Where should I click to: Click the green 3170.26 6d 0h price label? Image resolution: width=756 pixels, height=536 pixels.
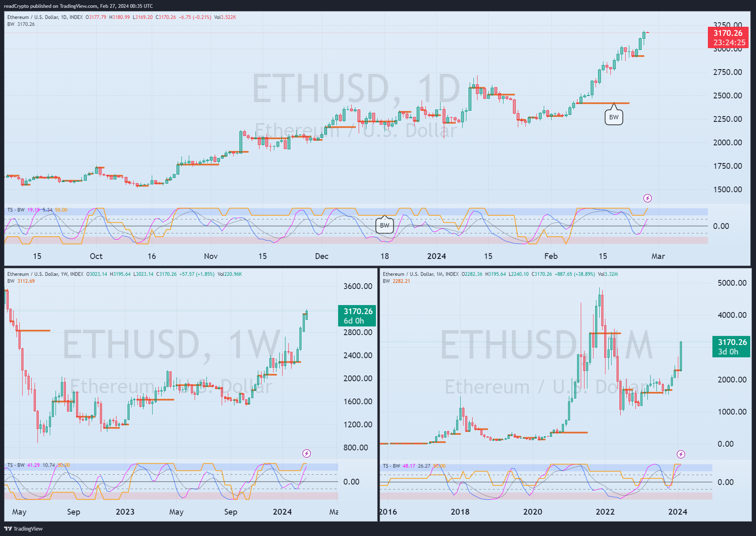[357, 316]
